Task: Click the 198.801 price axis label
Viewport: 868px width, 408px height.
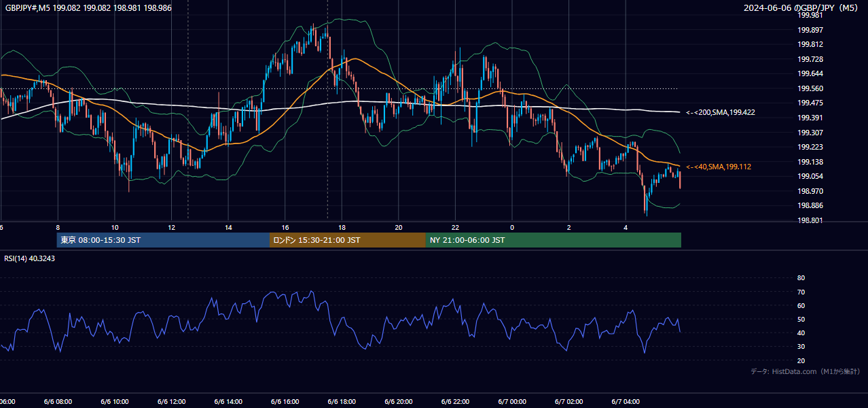Action: [x=810, y=220]
